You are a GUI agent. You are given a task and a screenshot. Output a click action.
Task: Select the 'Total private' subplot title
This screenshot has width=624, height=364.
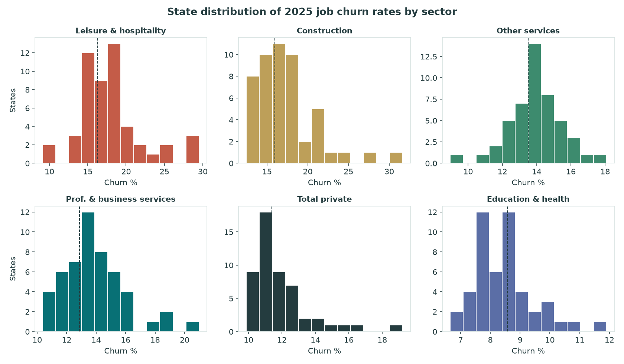tap(324, 199)
